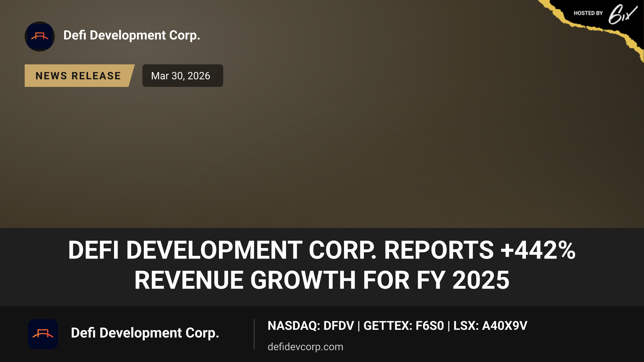The height and width of the screenshot is (362, 644).
Task: Click the words DEFI DEVELOPMENT in headline
Action: [185, 250]
